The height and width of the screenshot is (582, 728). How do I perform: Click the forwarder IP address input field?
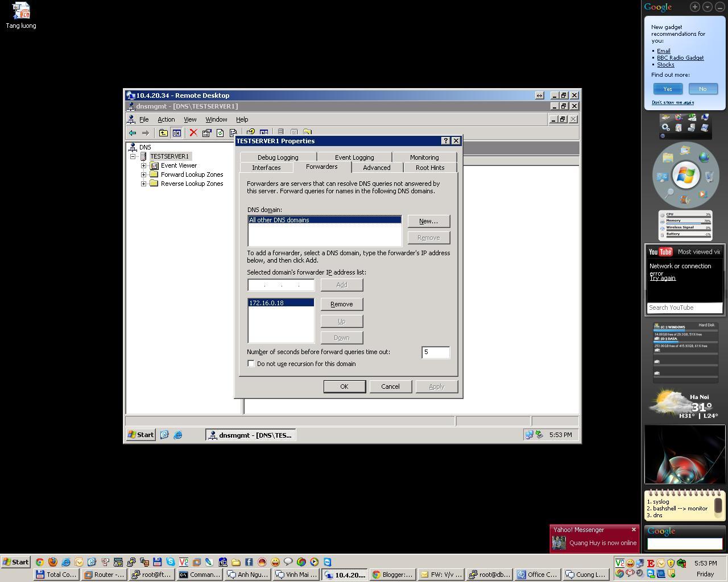pos(280,285)
